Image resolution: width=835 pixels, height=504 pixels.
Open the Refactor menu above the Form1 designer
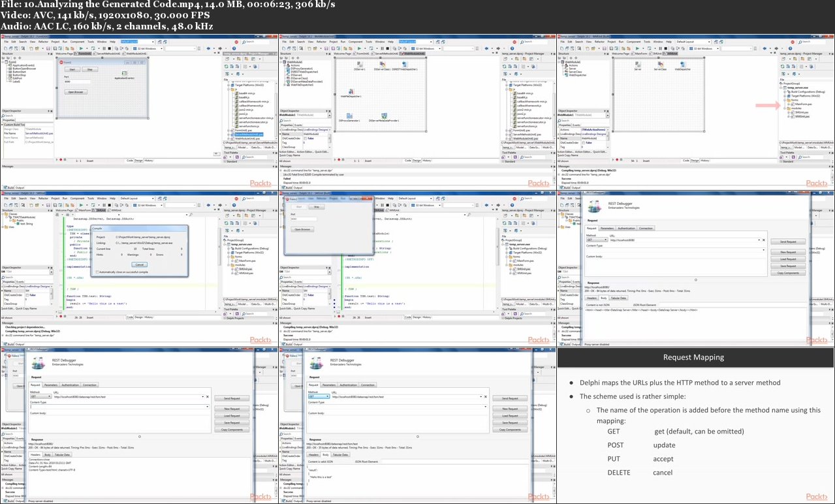[43, 42]
